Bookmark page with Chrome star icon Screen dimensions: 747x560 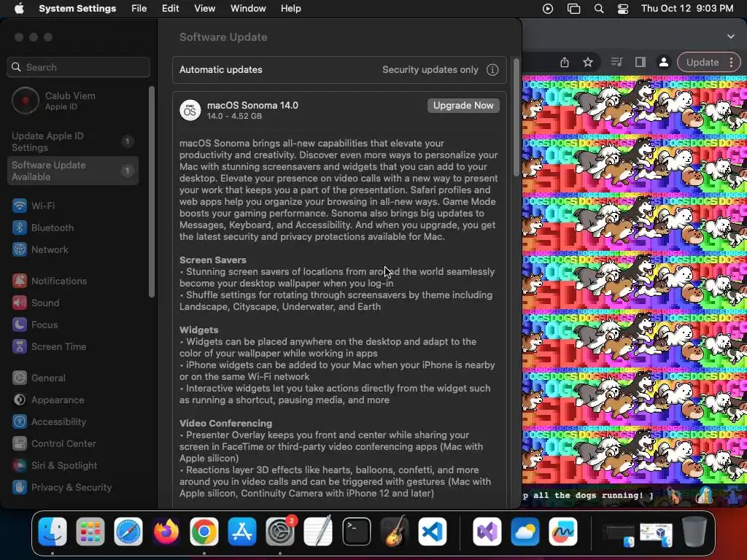(x=588, y=63)
